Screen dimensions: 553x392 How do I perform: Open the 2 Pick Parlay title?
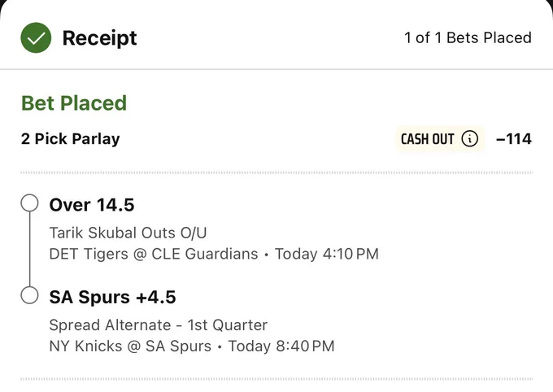[x=71, y=139]
